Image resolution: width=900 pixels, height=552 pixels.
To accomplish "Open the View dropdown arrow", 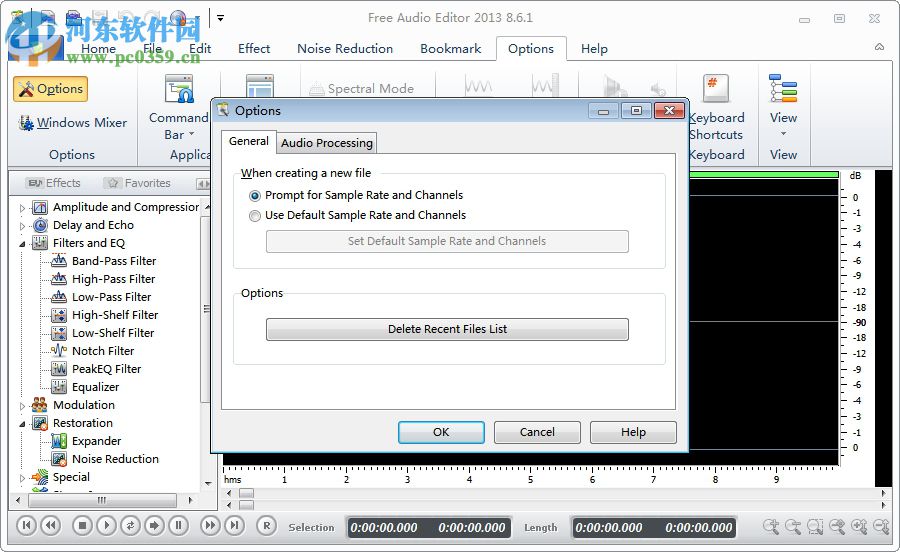I will pyautogui.click(x=783, y=134).
